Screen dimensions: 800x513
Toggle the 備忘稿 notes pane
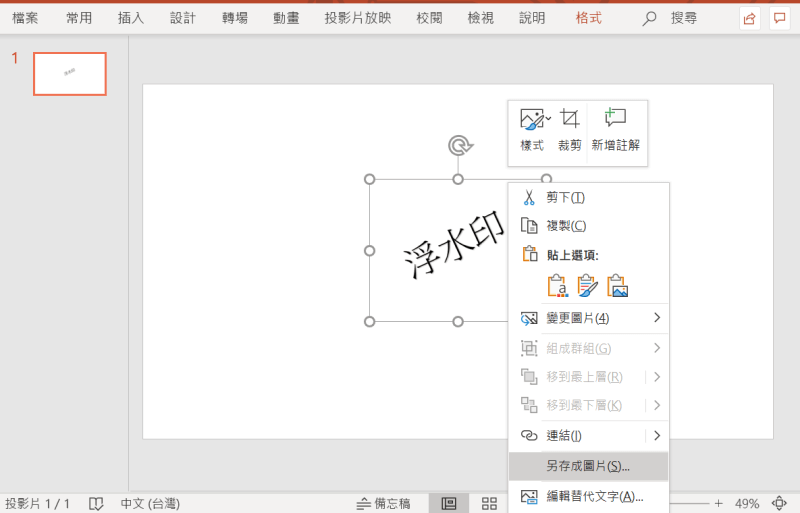click(384, 504)
